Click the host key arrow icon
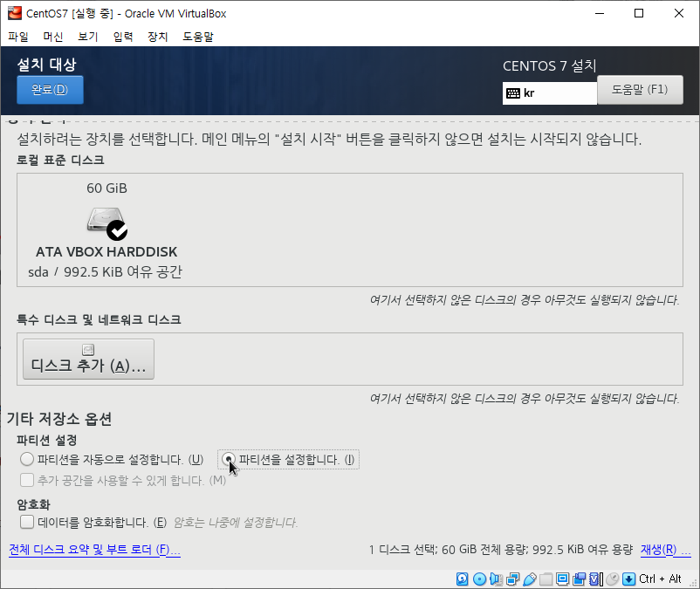The width and height of the screenshot is (700, 589). pyautogui.click(x=628, y=579)
